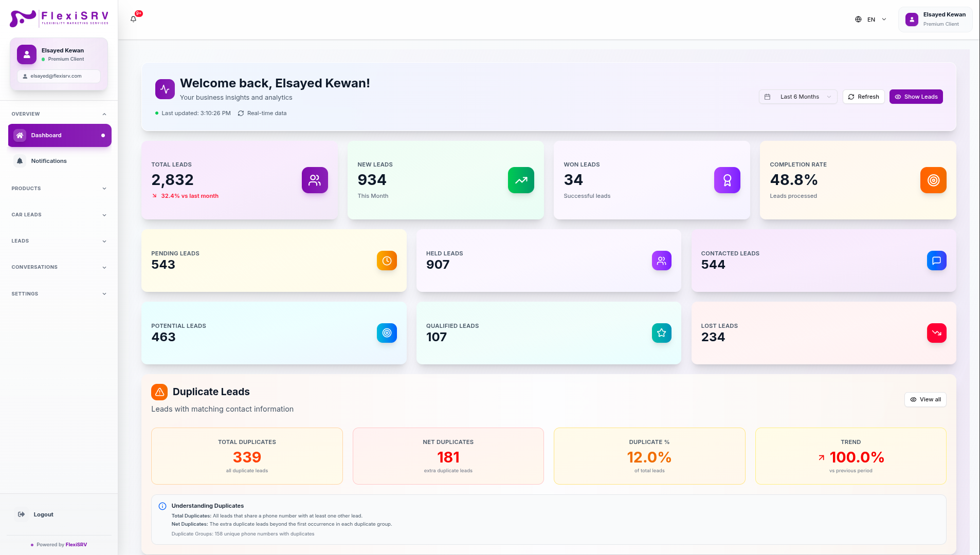Click the Qualified Leads star icon
980x555 pixels.
(x=662, y=333)
